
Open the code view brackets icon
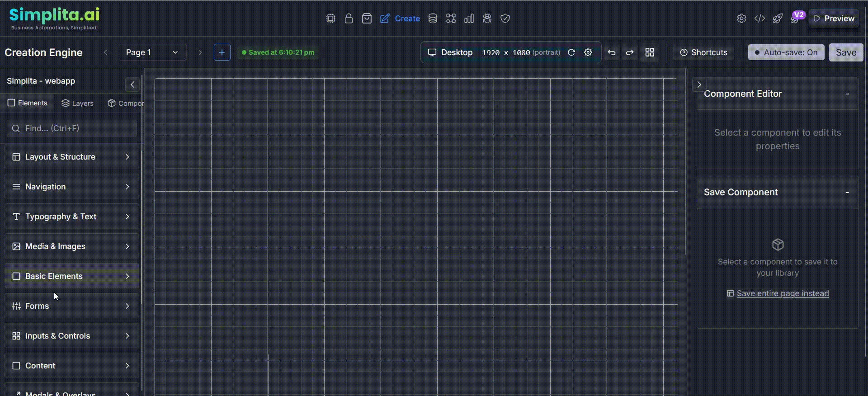[759, 19]
